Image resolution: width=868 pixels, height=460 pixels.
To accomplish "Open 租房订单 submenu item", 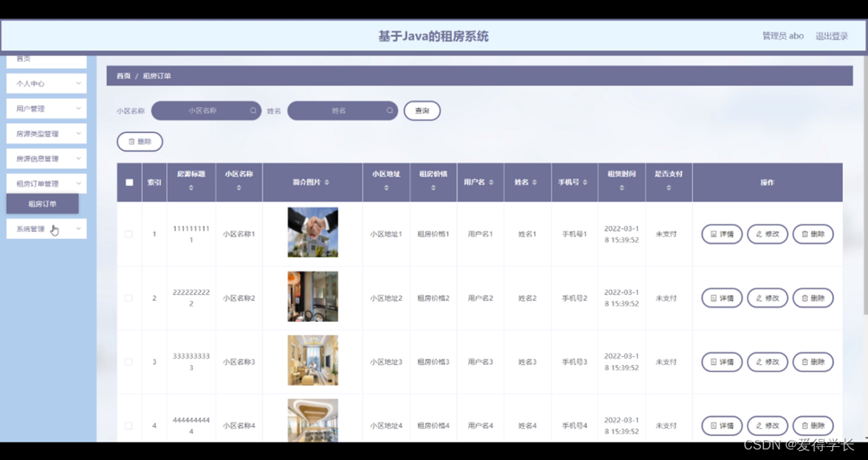I will (x=42, y=204).
